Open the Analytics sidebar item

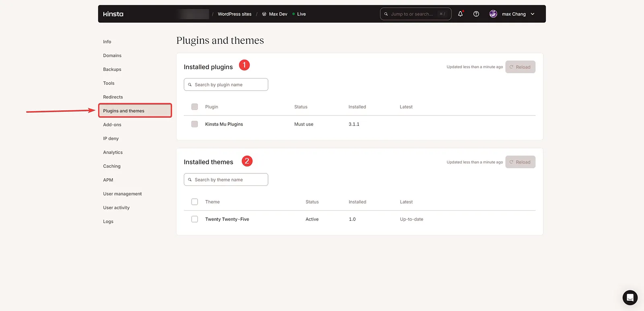pos(113,152)
